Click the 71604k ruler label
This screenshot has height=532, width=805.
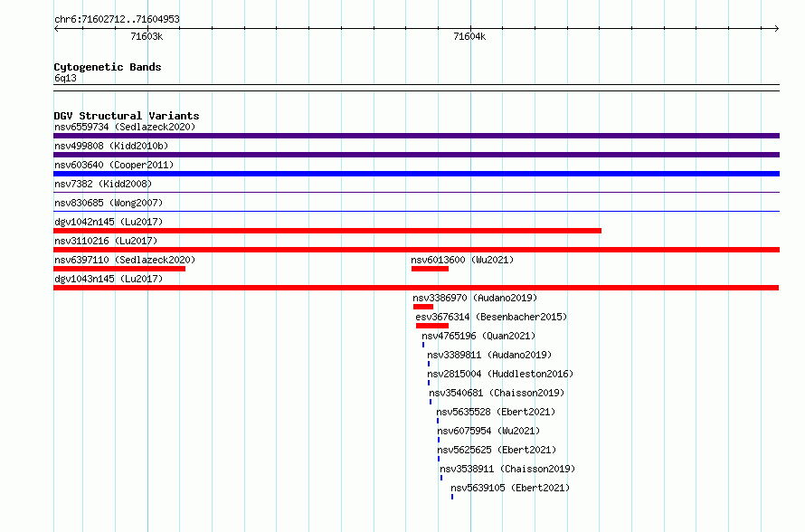point(469,36)
